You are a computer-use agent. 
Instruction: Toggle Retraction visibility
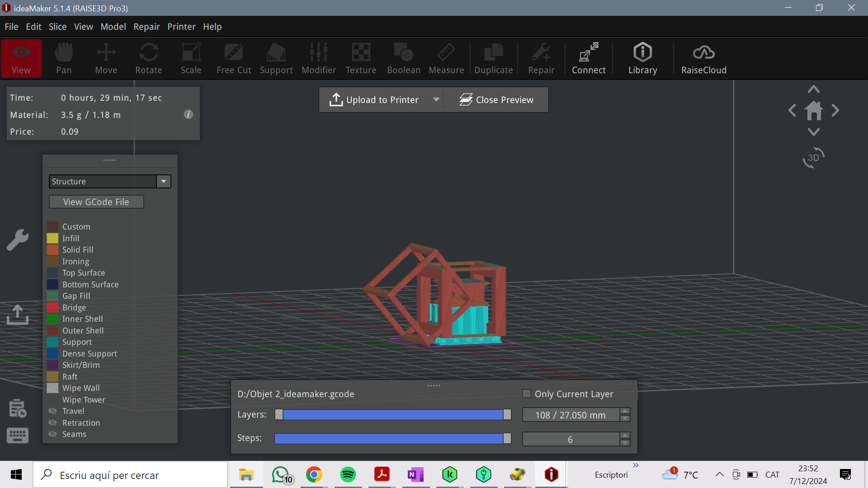[52, 423]
